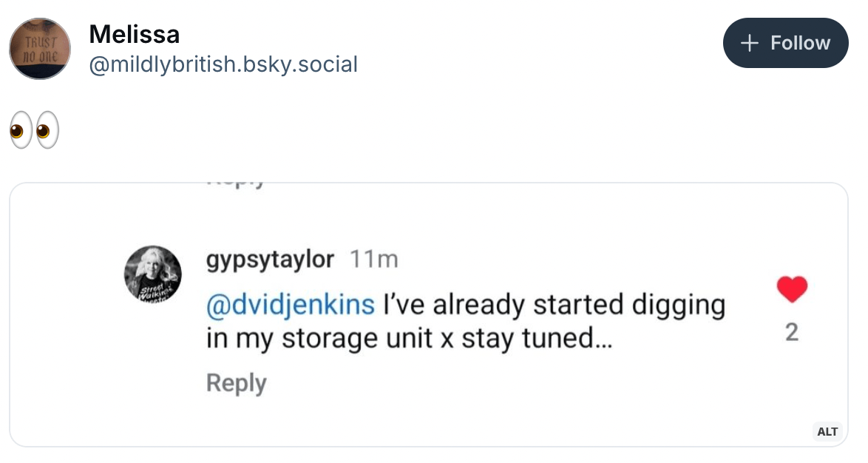Reply to gypsytaylor's comment
This screenshot has width=868, height=463.
click(x=236, y=383)
